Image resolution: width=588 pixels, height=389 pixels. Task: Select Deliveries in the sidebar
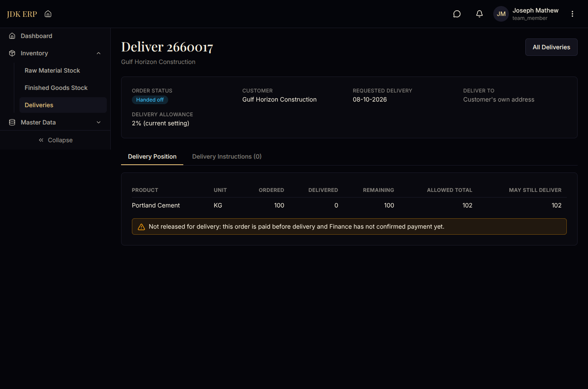(63, 105)
